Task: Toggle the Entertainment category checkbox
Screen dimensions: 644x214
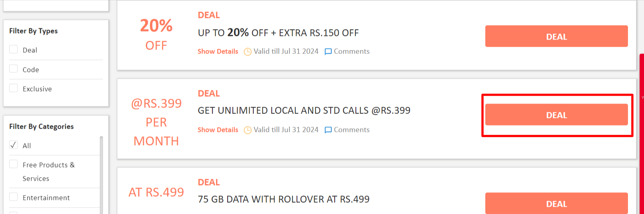Action: [14, 197]
